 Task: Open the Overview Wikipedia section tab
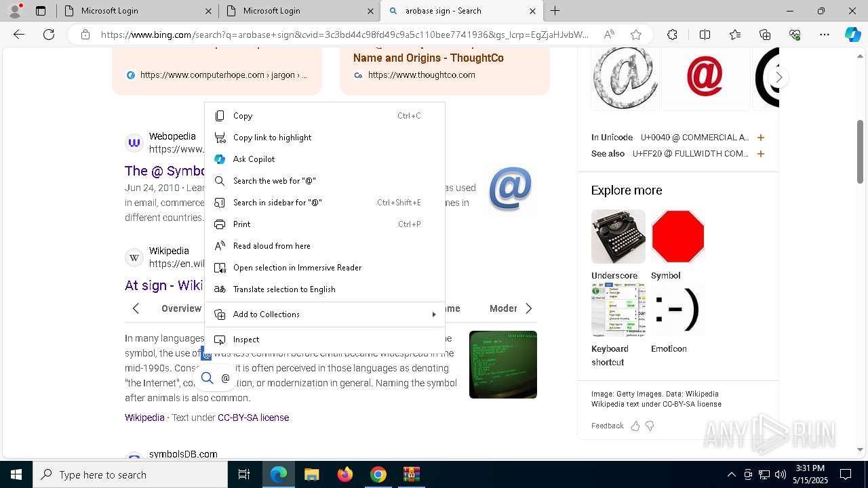(181, 308)
